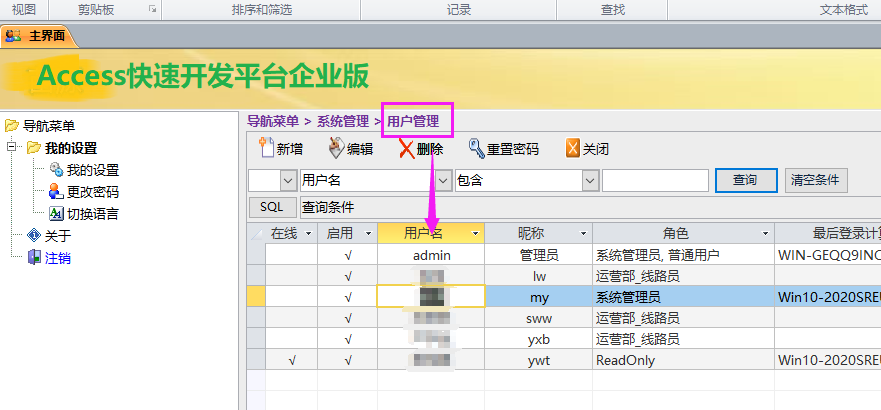Viewport: 881px width, 410px height.
Task: Click the admin username cell
Action: click(x=431, y=255)
